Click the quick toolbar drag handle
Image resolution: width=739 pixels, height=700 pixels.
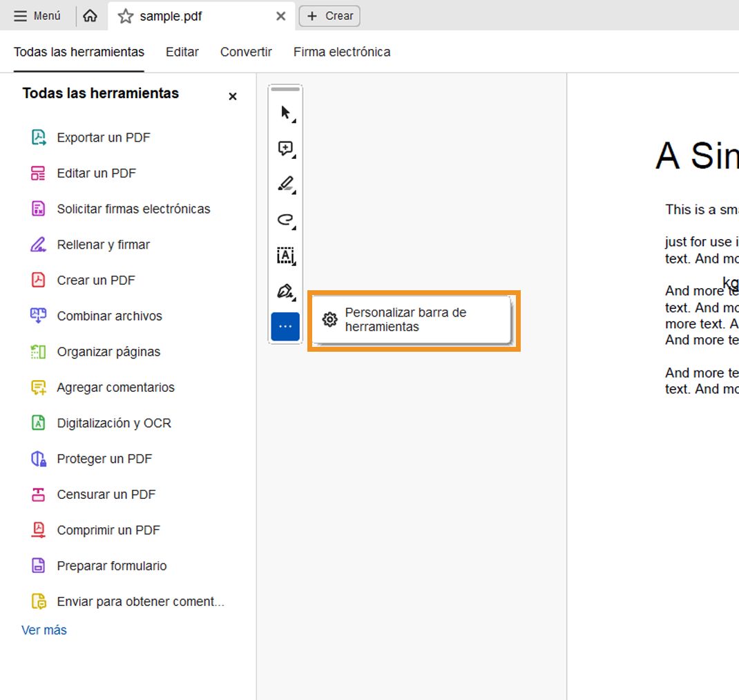[286, 89]
